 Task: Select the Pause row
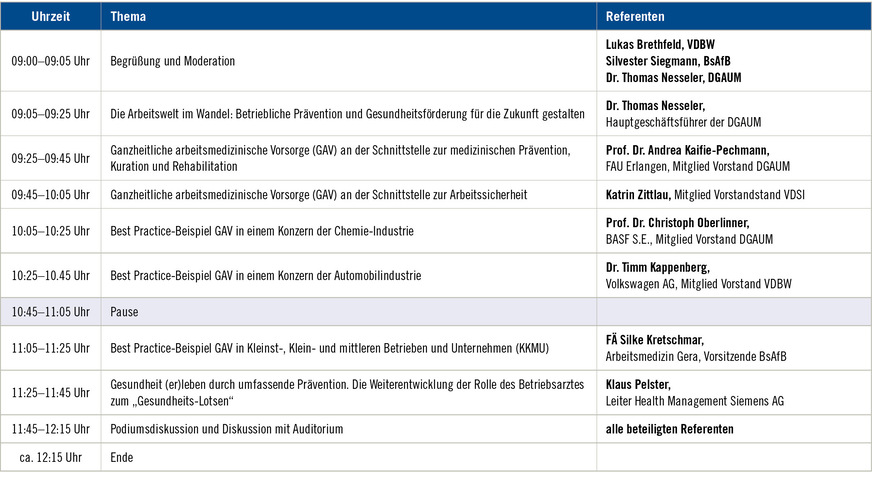(124, 312)
